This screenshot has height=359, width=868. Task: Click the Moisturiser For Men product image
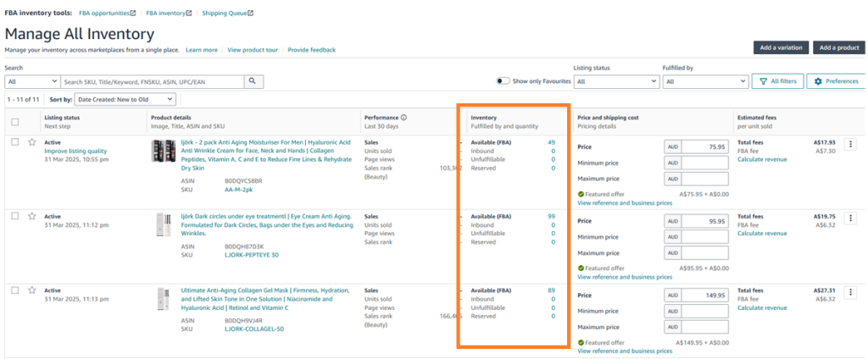click(164, 151)
